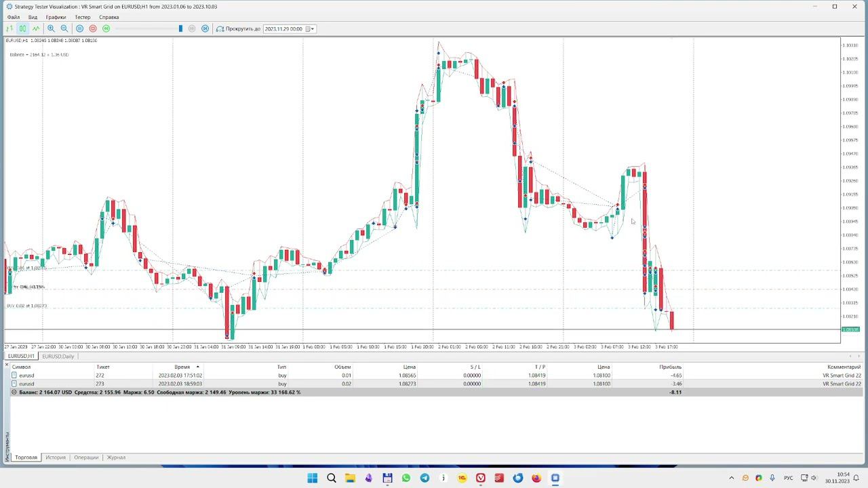Screen dimensions: 868x488
Task: Click the current price label on price axis
Action: tap(850, 329)
